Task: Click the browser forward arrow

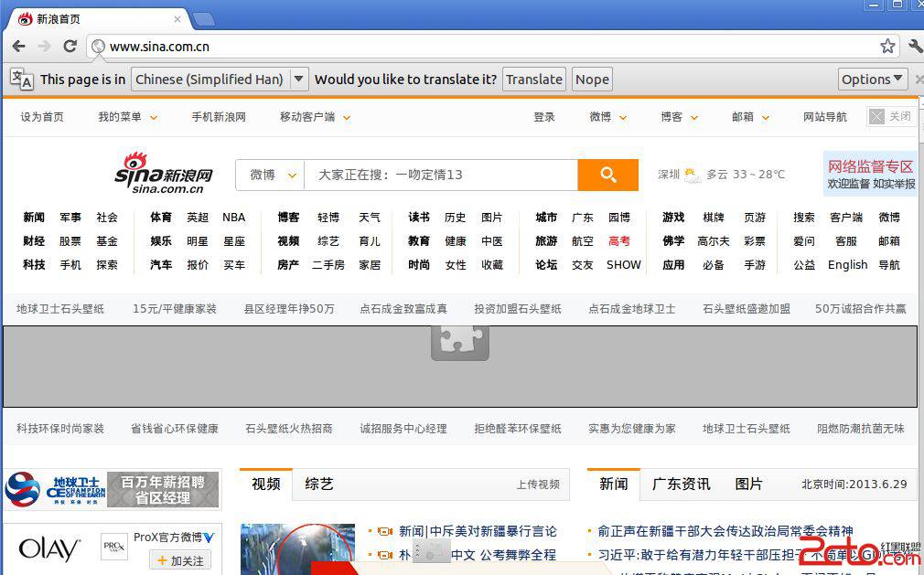Action: pyautogui.click(x=44, y=47)
